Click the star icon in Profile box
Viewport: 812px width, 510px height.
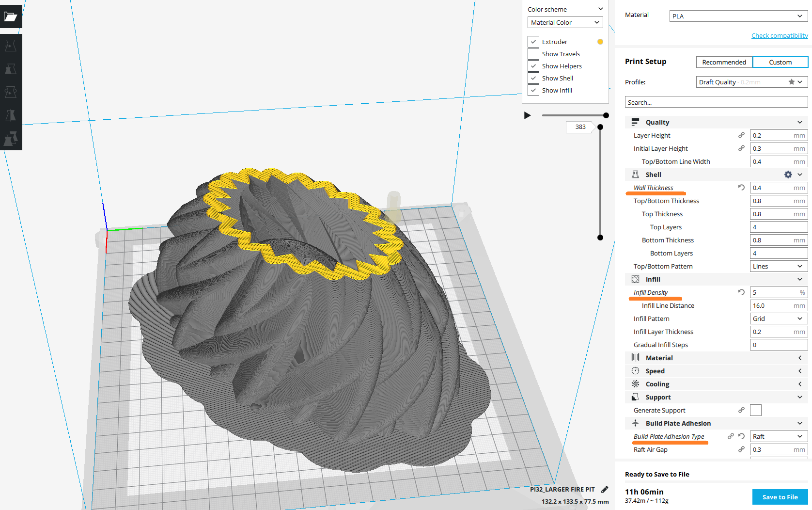click(792, 82)
